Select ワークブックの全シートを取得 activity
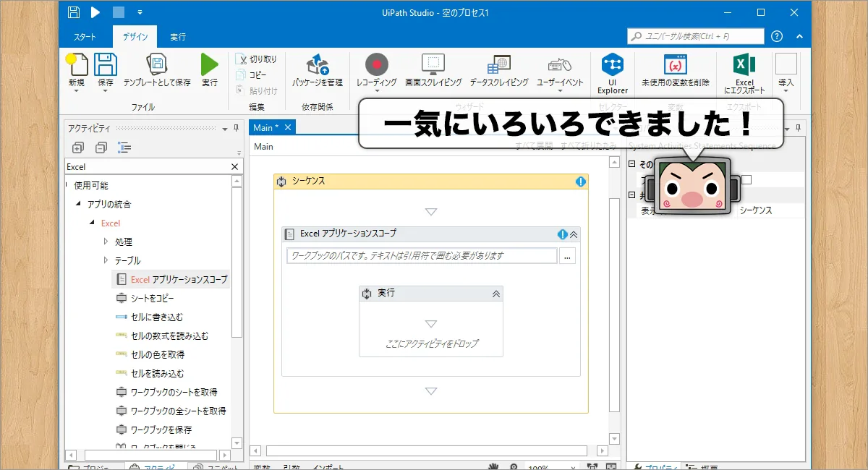Image resolution: width=868 pixels, height=470 pixels. (170, 411)
